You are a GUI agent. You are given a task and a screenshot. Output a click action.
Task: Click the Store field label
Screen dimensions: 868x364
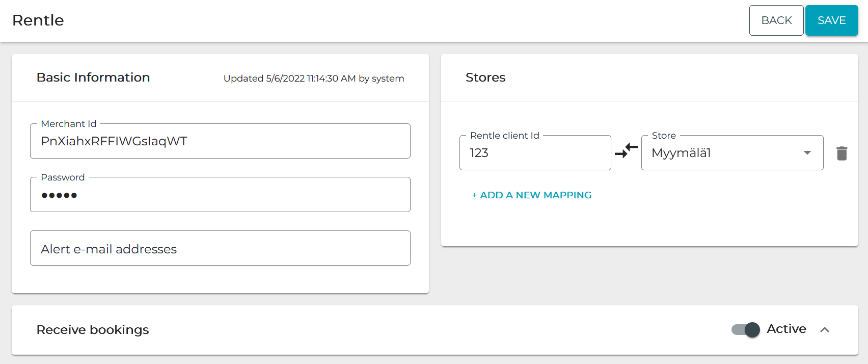coord(663,136)
